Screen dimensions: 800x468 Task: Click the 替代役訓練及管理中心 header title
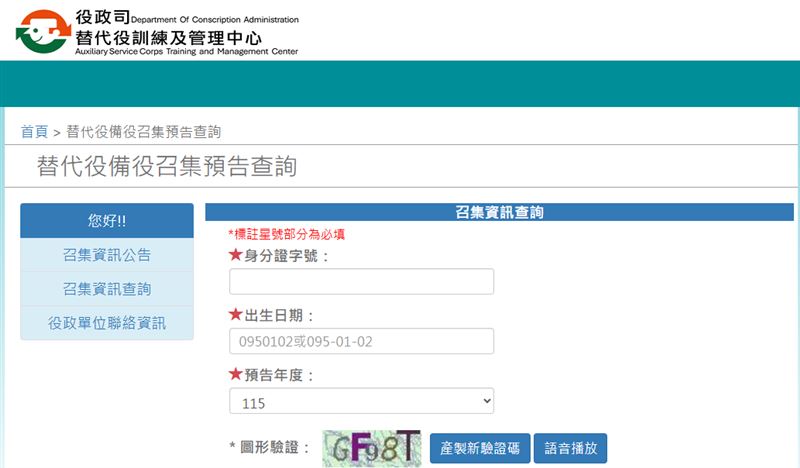(168, 38)
